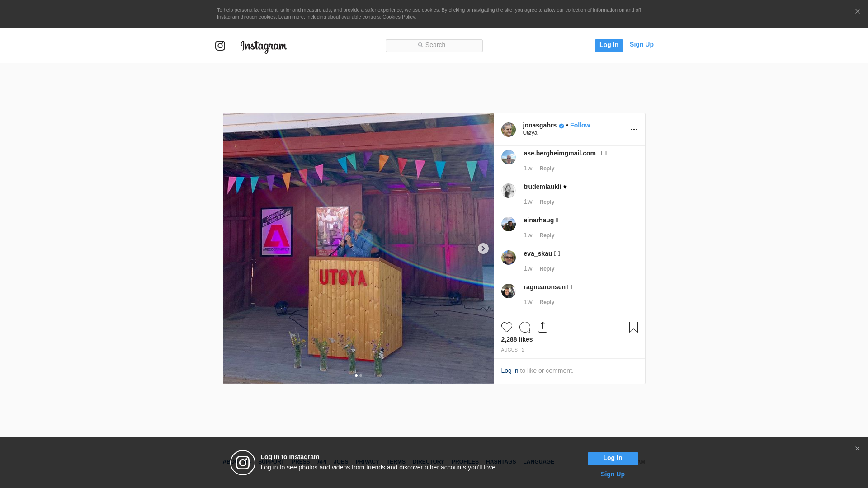Follow the jonasgahrs account

(x=580, y=125)
